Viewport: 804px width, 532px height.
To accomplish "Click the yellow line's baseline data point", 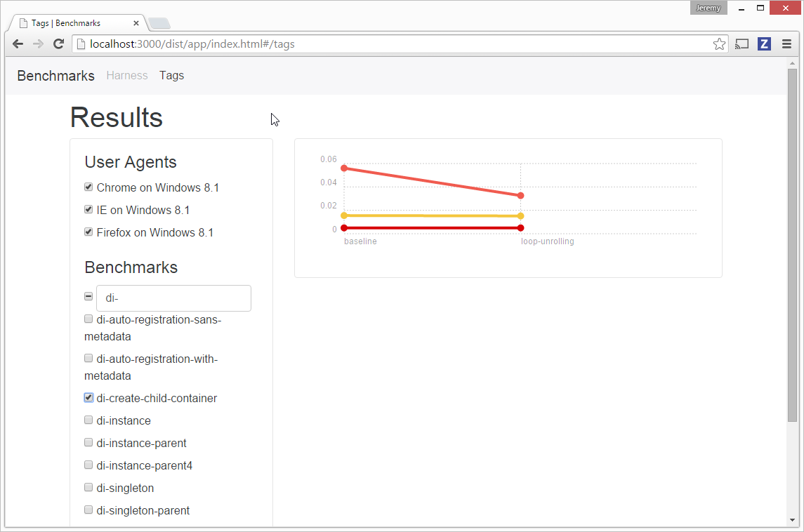I will point(344,215).
